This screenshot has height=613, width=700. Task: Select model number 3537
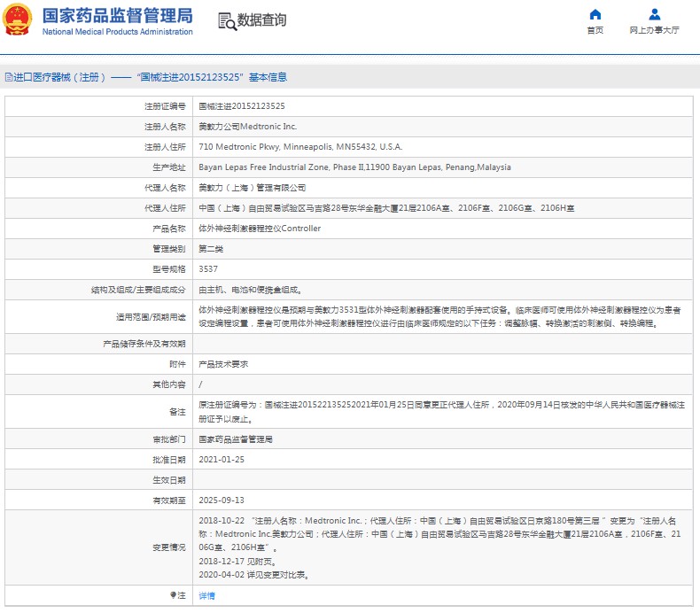pos(208,269)
